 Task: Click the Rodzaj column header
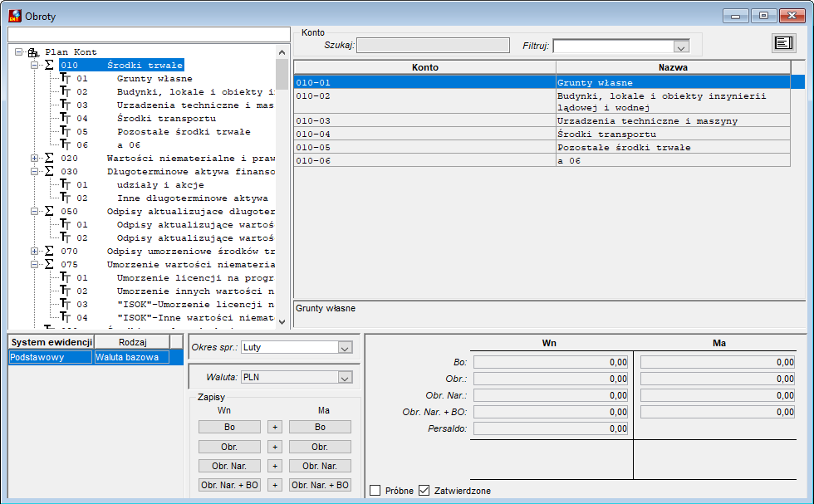coord(132,342)
